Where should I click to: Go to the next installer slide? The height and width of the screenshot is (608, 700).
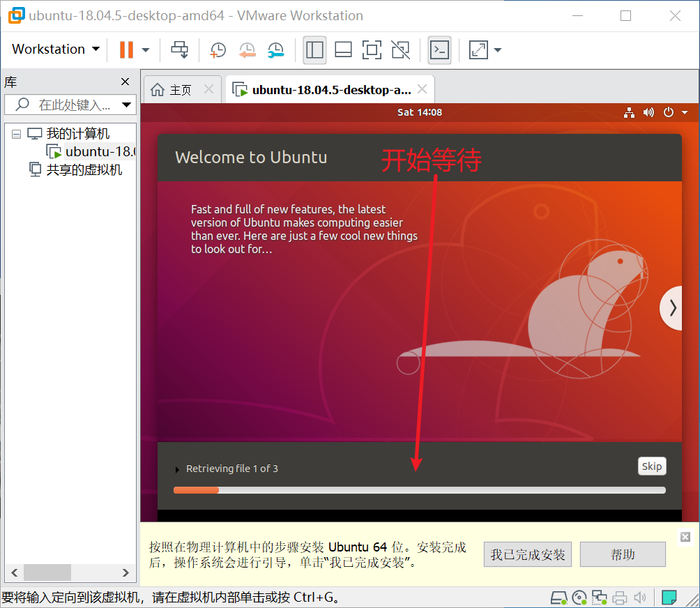(671, 308)
